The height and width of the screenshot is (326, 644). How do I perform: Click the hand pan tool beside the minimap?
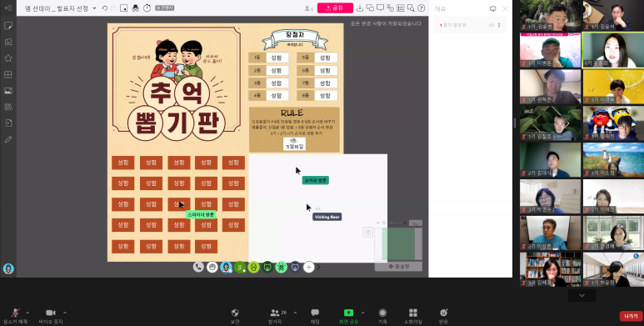pos(367,233)
